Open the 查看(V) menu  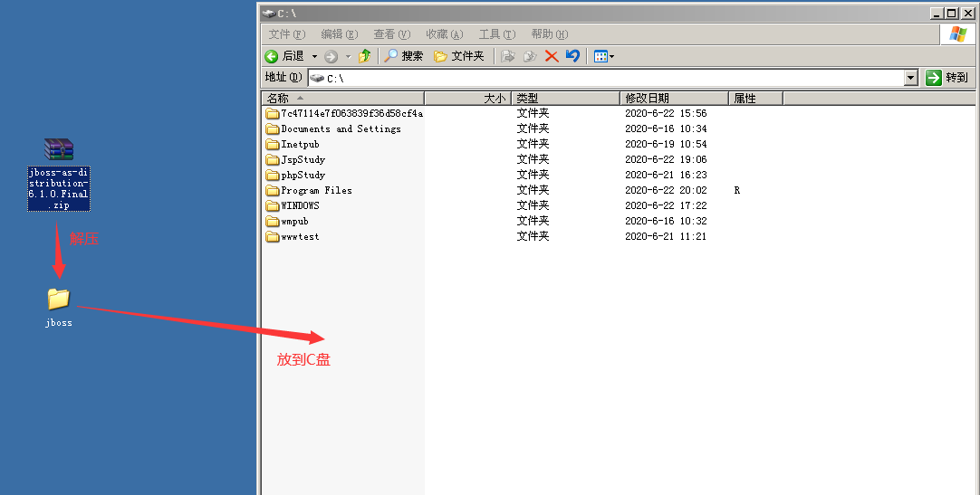pyautogui.click(x=392, y=33)
